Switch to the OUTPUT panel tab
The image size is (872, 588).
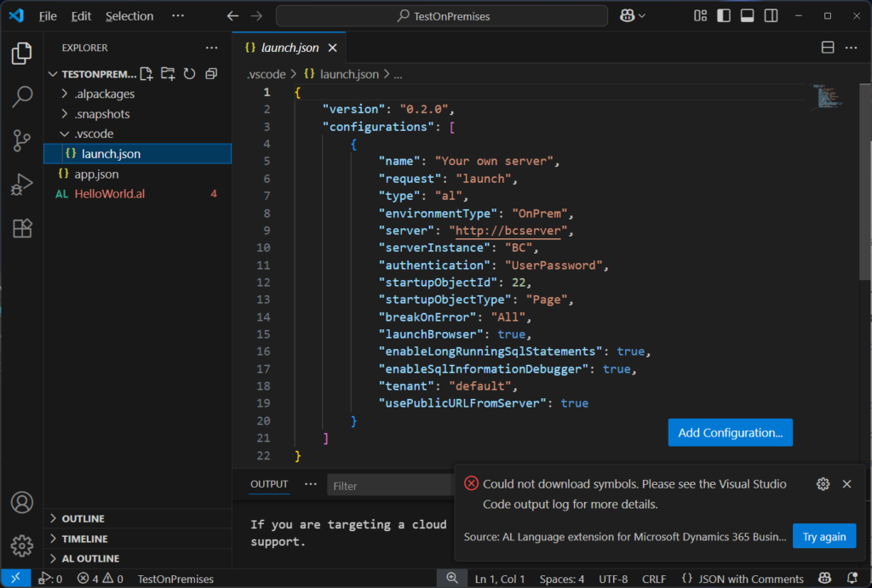click(x=269, y=484)
